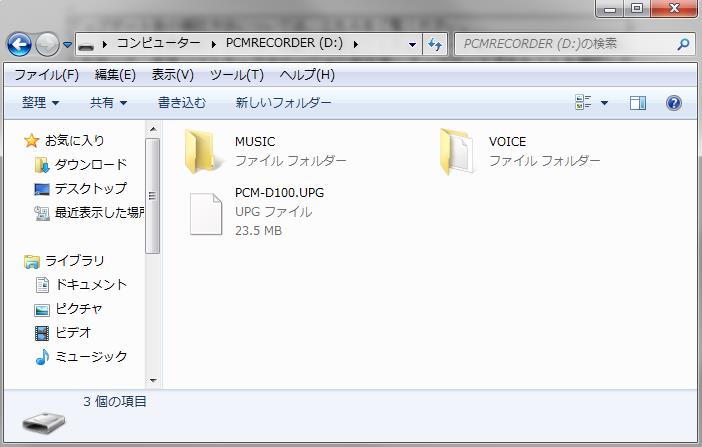Screen dimensions: 702x447
Task: Click the ピクチャ image icon
Action: 42,309
